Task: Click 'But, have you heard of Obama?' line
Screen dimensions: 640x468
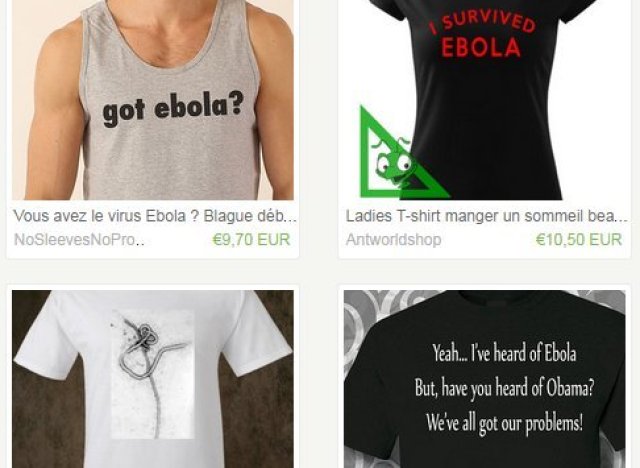Action: tap(504, 388)
